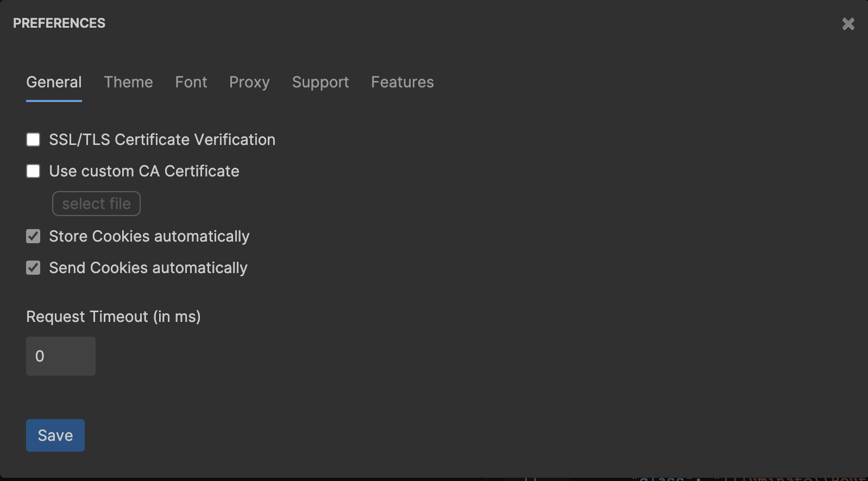
Task: Click the Store Cookies automatically label
Action: [x=149, y=236]
